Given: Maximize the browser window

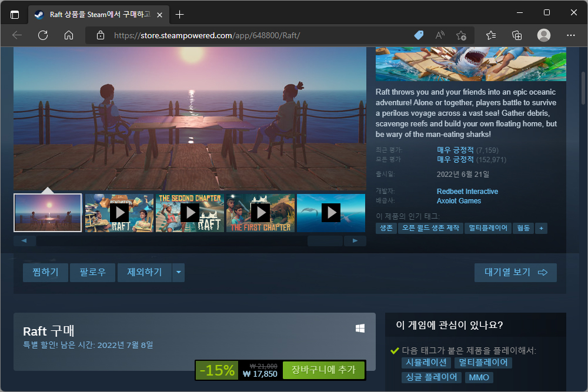Looking at the screenshot, I should [x=547, y=13].
